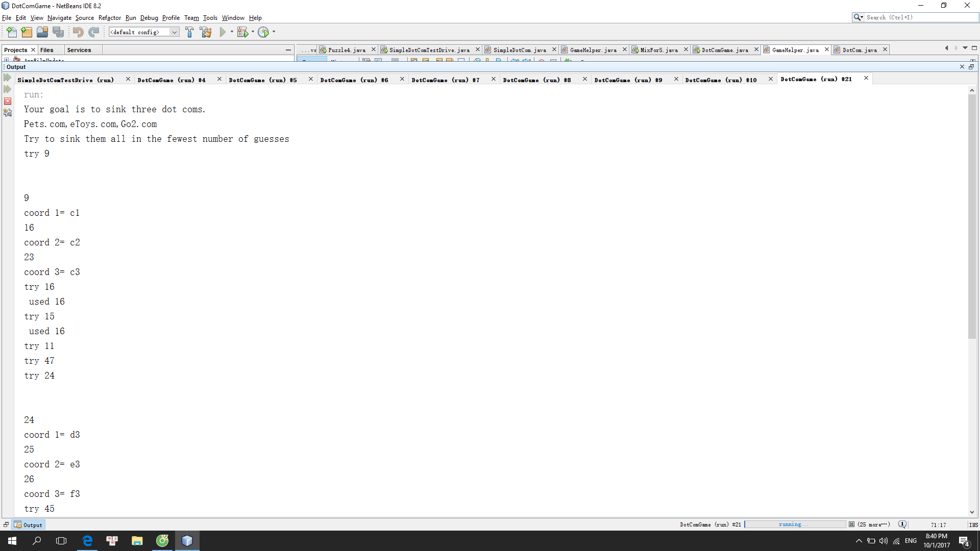This screenshot has height=551, width=980.
Task: Switch to the Files tab
Action: [47, 50]
